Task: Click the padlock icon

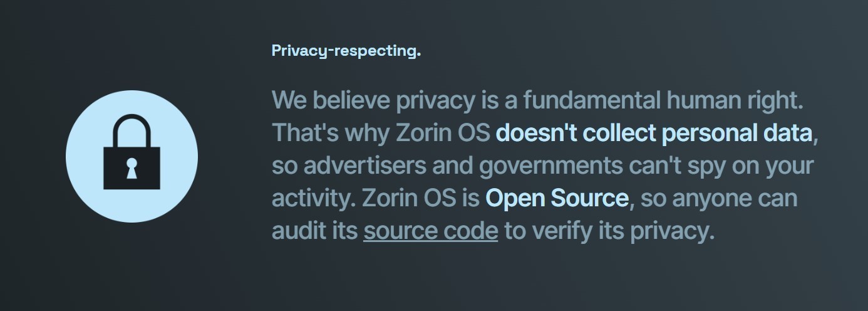Action: pos(132,152)
